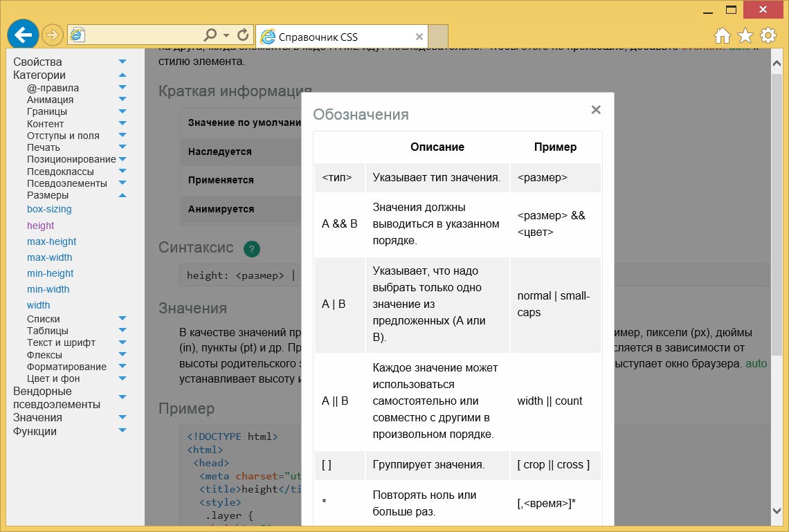Open the box-sizing property link
Image resolution: width=789 pixels, height=532 pixels.
(x=49, y=209)
